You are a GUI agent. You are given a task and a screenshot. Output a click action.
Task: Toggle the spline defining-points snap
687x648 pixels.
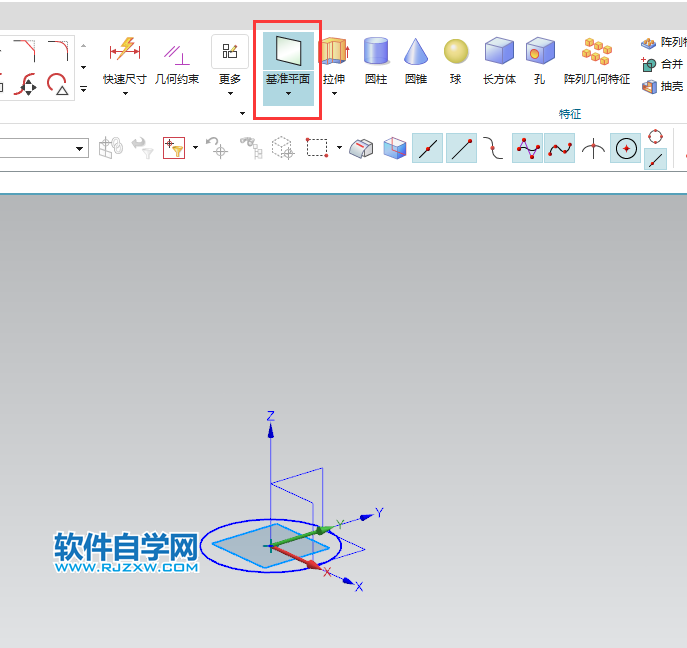(x=560, y=148)
